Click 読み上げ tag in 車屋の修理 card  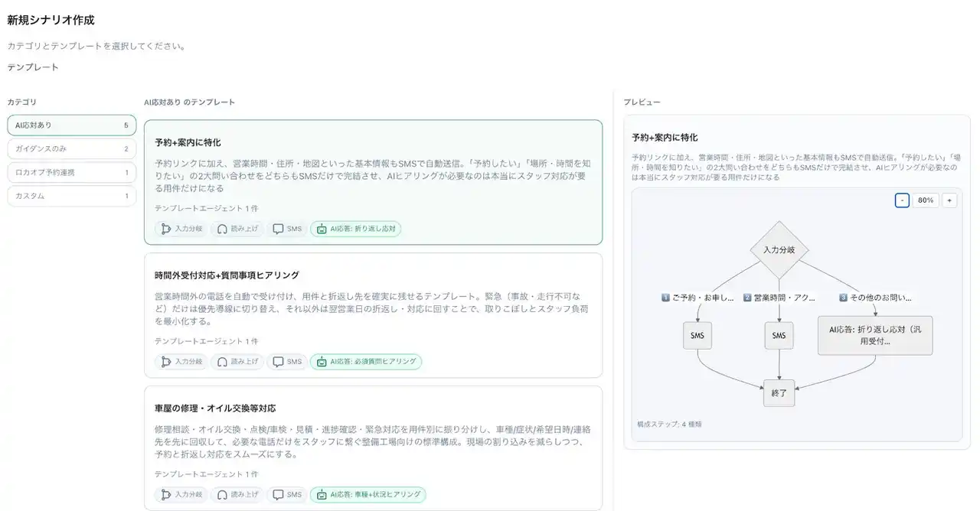click(237, 495)
